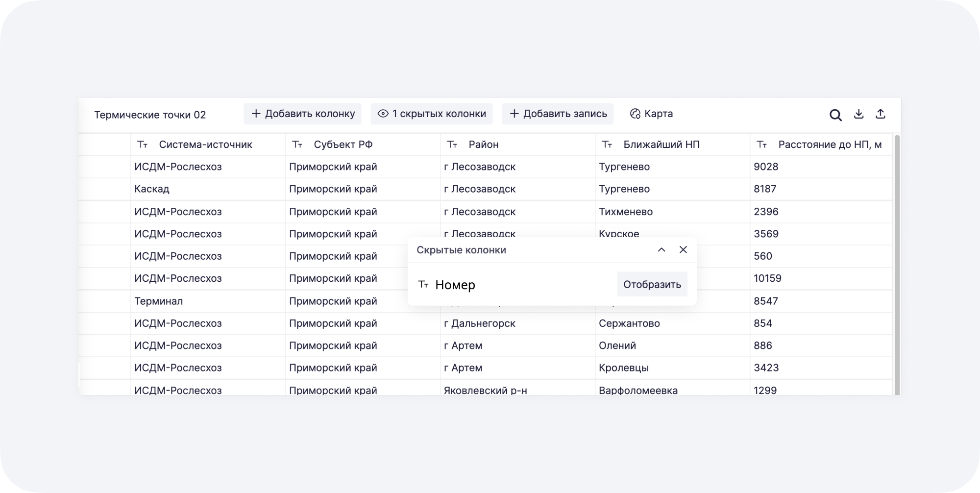
Task: Toggle the eye icon on hidden columns button
Action: (x=383, y=113)
